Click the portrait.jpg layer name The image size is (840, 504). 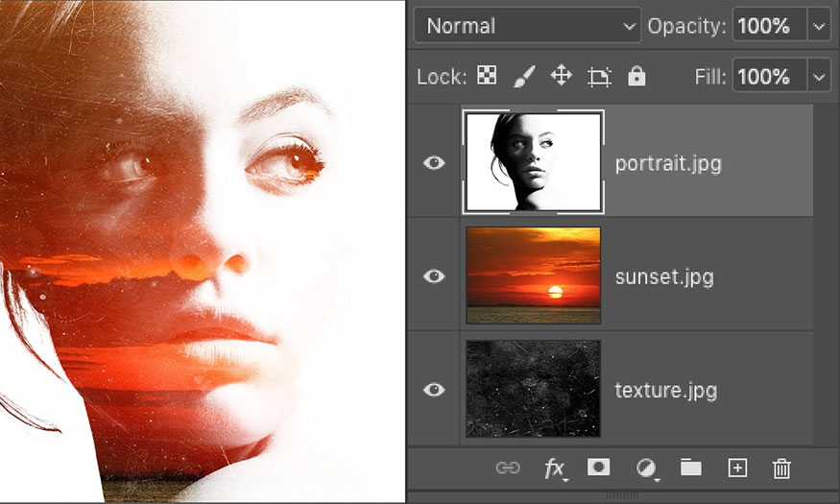click(x=668, y=164)
